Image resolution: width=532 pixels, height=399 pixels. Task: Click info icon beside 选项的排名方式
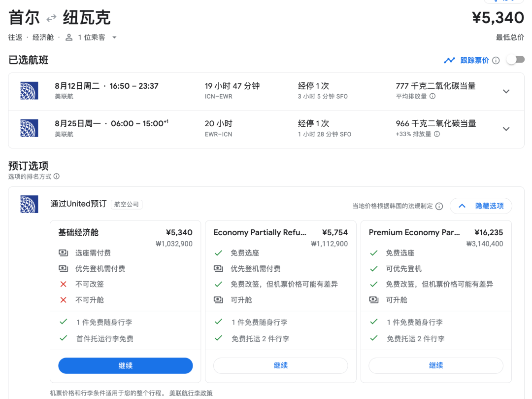57,177
